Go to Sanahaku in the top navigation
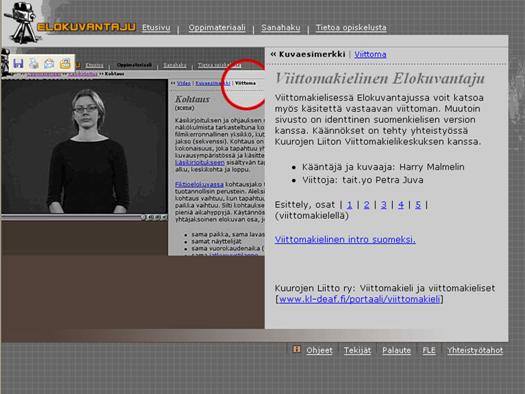525x394 pixels. [x=281, y=28]
